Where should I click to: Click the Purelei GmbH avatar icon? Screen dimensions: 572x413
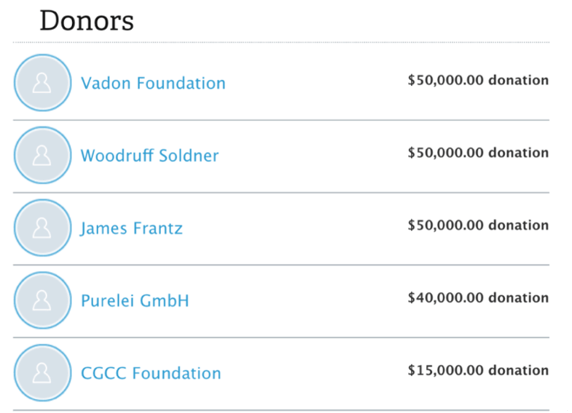coord(43,300)
